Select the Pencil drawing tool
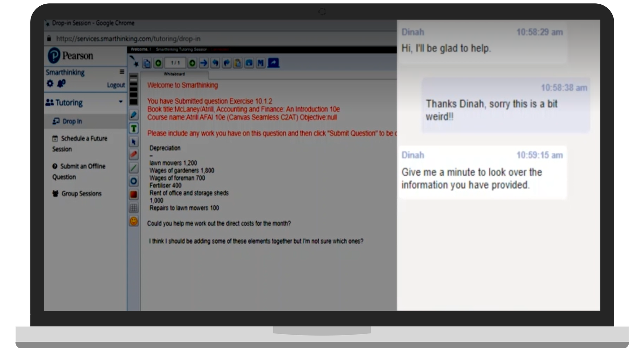 (133, 115)
